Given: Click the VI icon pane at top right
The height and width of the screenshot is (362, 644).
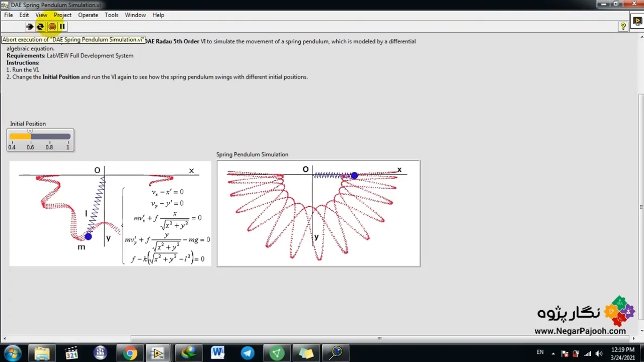Looking at the screenshot, I should tap(637, 22).
